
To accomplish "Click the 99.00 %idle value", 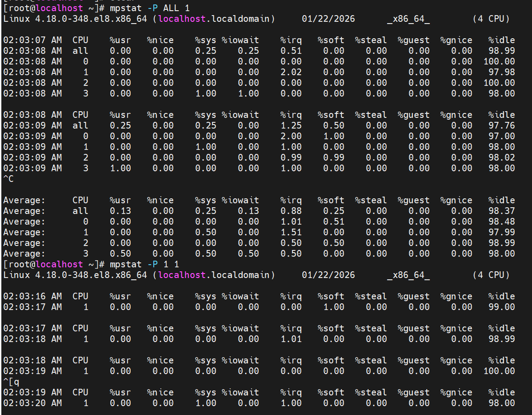I will coord(501,307).
